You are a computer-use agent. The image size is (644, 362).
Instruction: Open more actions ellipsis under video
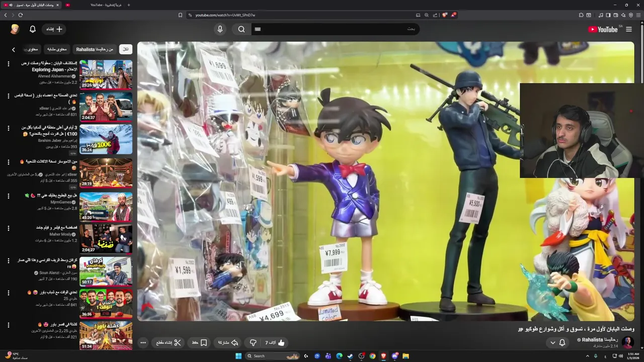(x=143, y=342)
